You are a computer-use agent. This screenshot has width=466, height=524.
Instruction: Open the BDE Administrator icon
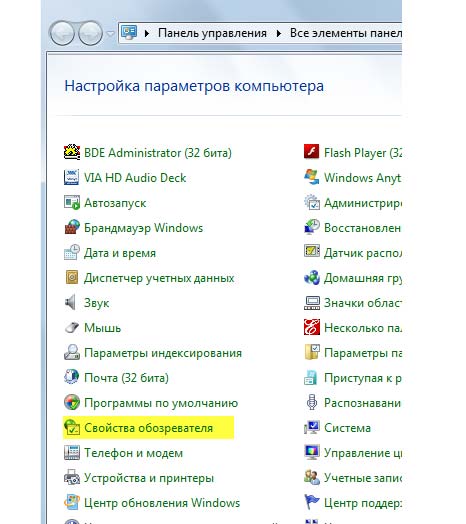click(72, 152)
